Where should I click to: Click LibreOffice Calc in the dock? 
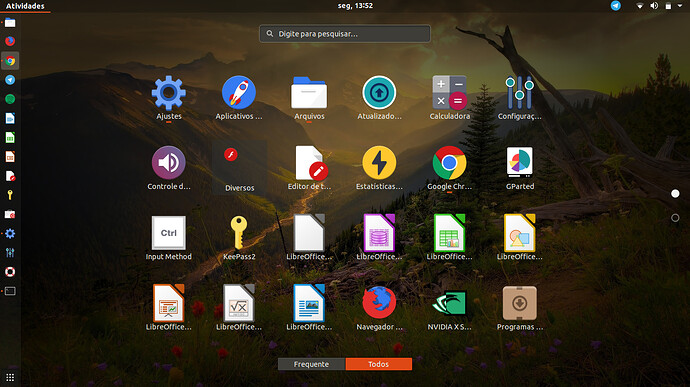point(10,138)
